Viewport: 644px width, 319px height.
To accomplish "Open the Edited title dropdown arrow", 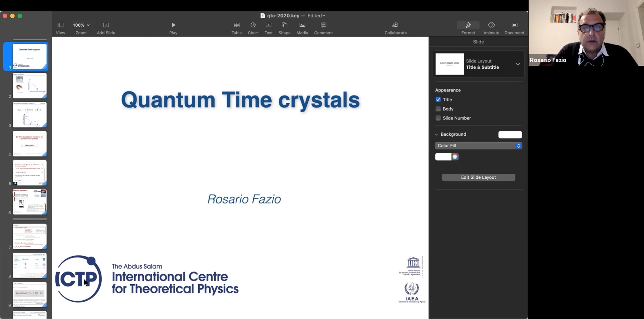I will (324, 15).
